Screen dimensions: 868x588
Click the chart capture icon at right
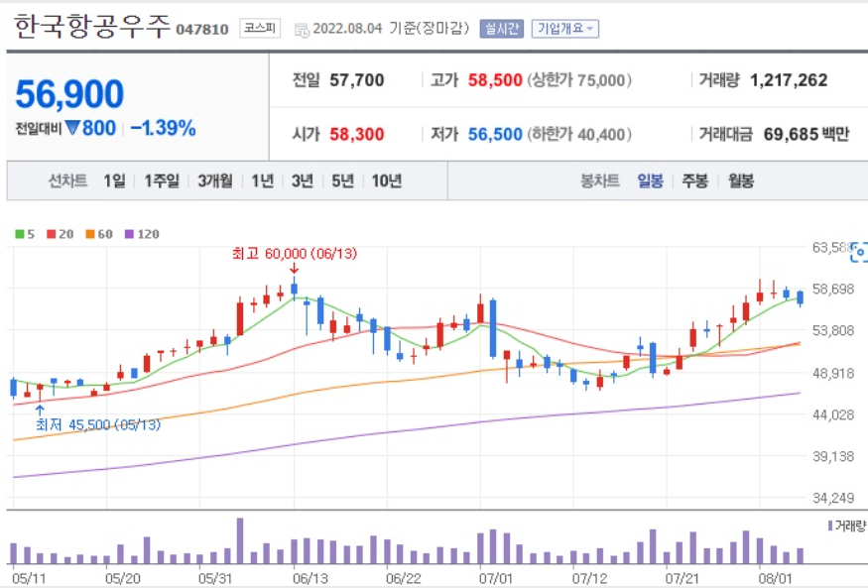coord(859,252)
